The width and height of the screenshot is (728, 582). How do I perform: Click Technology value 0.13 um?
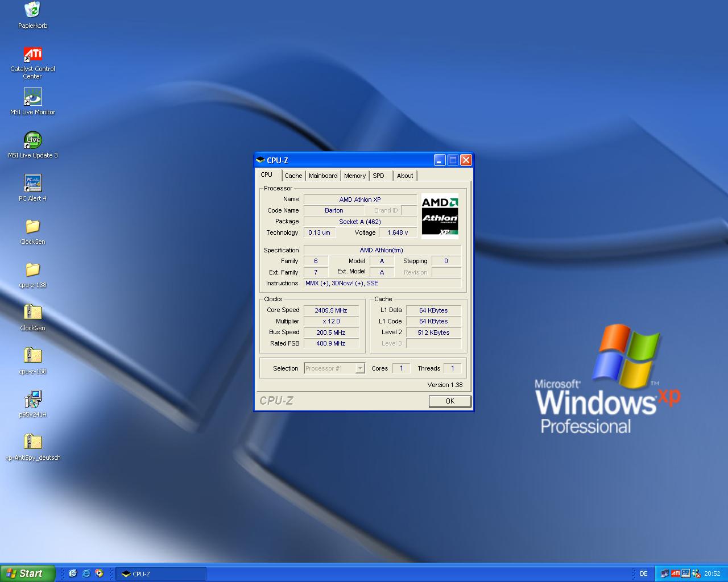[x=320, y=232]
